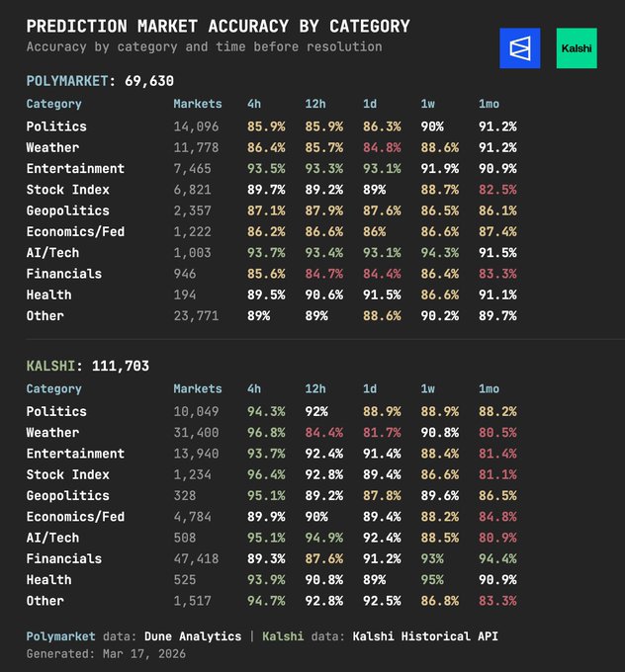Click Polymarket Other markets count 23,771

pos(194,316)
